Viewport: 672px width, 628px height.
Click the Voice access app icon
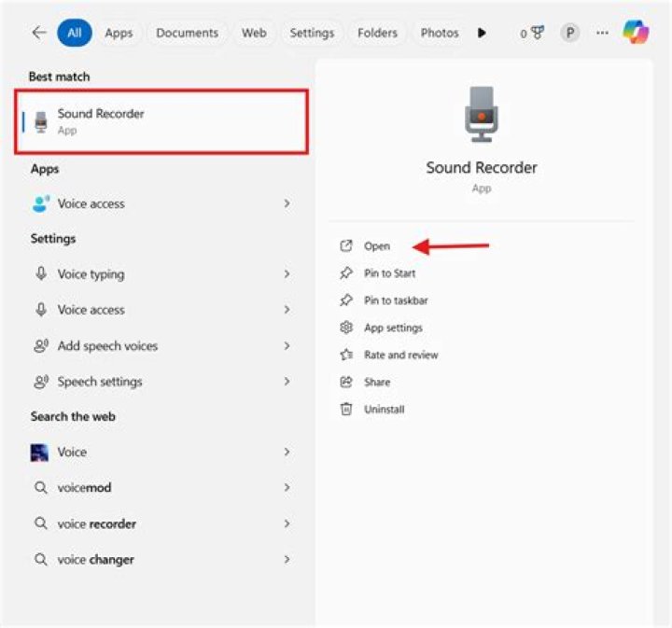pyautogui.click(x=41, y=204)
